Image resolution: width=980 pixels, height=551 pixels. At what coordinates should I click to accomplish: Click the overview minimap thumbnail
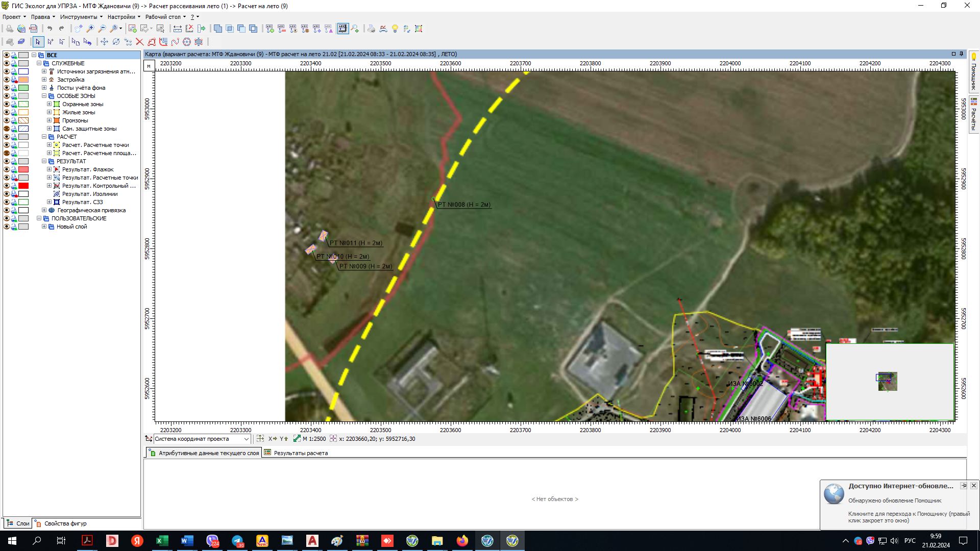tap(887, 381)
